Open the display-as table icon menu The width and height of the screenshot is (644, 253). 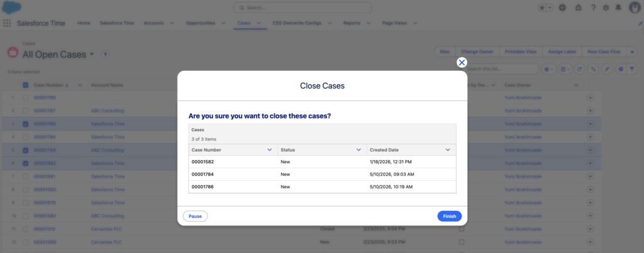(565, 69)
